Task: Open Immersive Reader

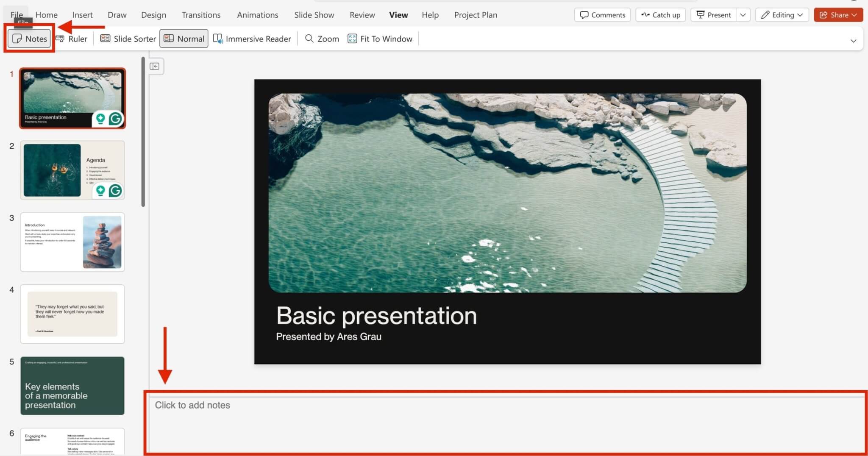Action: (252, 38)
